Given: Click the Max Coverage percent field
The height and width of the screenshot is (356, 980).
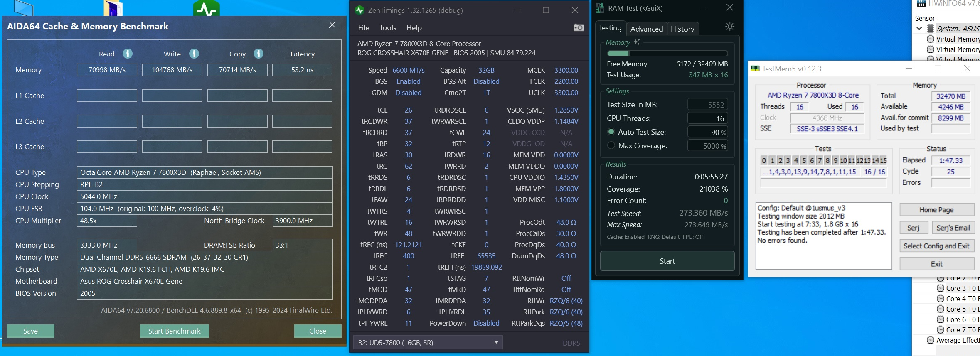Looking at the screenshot, I should pyautogui.click(x=708, y=146).
